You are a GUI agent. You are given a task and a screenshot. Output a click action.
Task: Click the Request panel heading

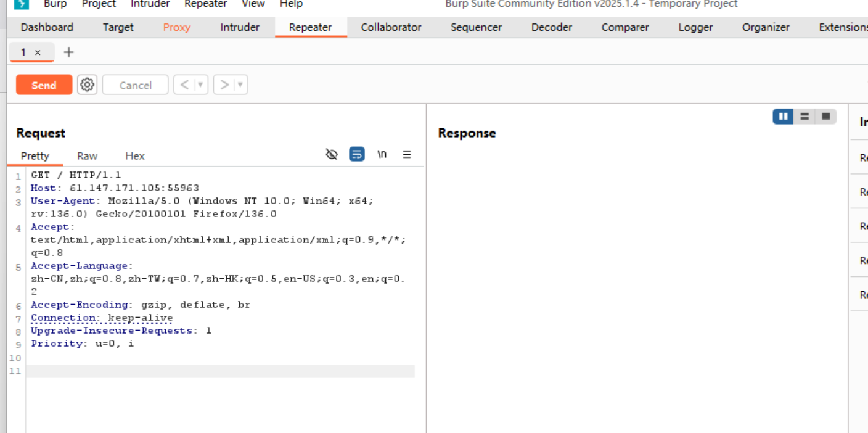[x=41, y=133]
